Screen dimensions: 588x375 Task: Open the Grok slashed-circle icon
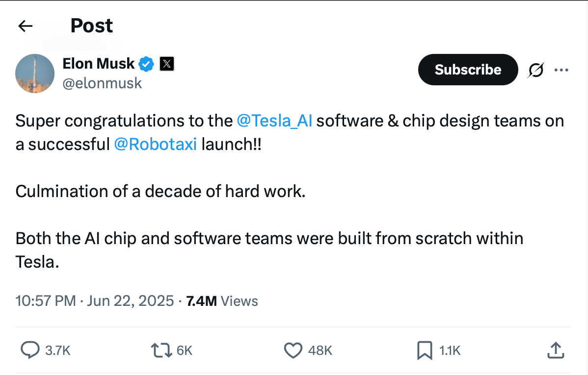pyautogui.click(x=536, y=70)
